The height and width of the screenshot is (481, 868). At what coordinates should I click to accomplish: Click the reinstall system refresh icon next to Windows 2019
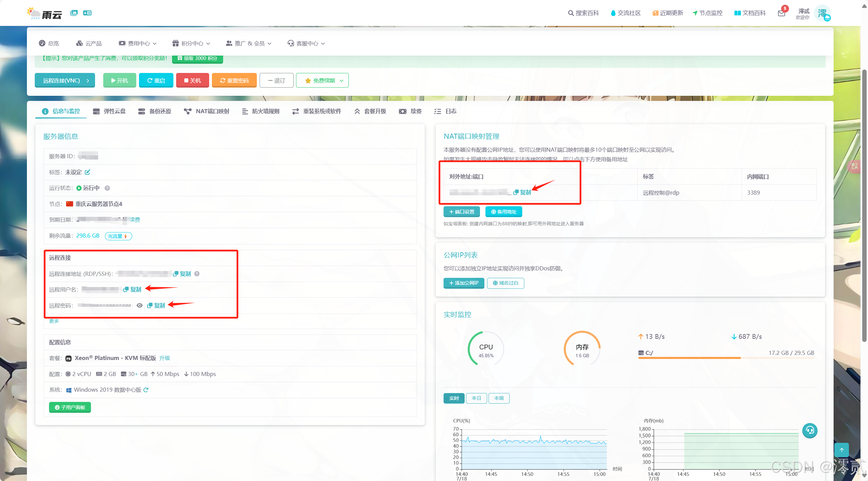point(146,390)
